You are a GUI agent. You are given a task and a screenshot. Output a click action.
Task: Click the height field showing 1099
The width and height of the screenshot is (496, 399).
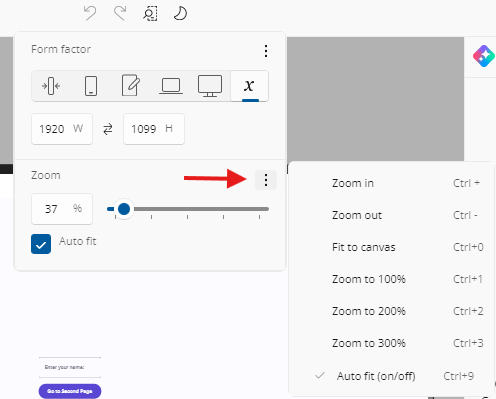[154, 129]
